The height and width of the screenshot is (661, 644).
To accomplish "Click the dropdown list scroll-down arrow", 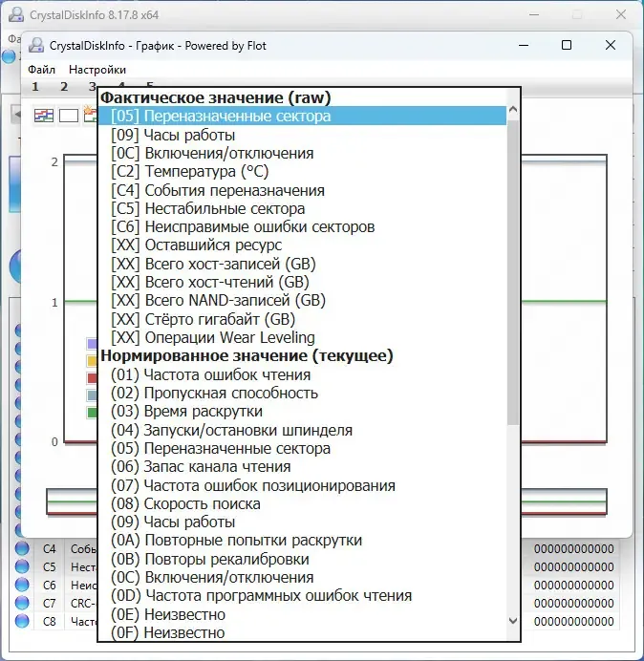I will tap(513, 621).
